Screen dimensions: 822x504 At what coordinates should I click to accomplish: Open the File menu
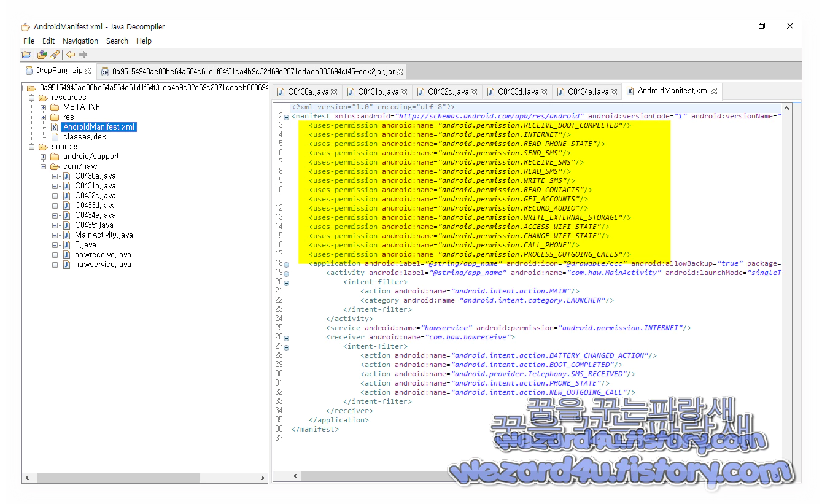coord(29,41)
